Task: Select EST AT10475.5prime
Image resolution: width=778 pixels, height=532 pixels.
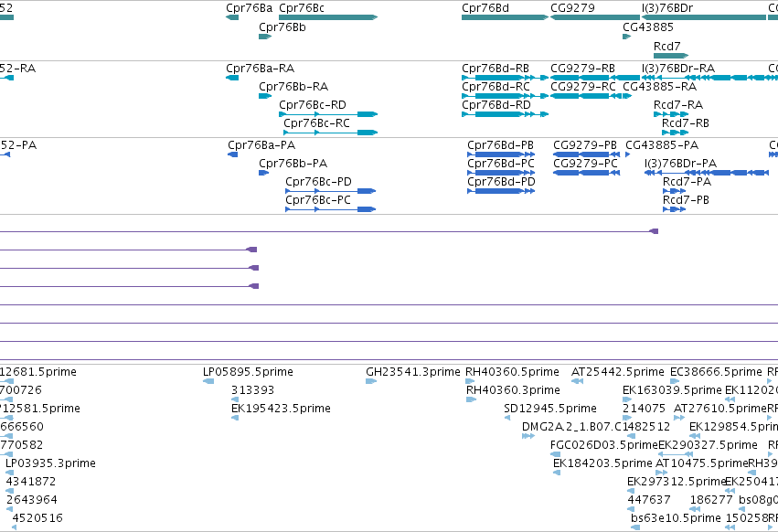Action: coord(701,463)
